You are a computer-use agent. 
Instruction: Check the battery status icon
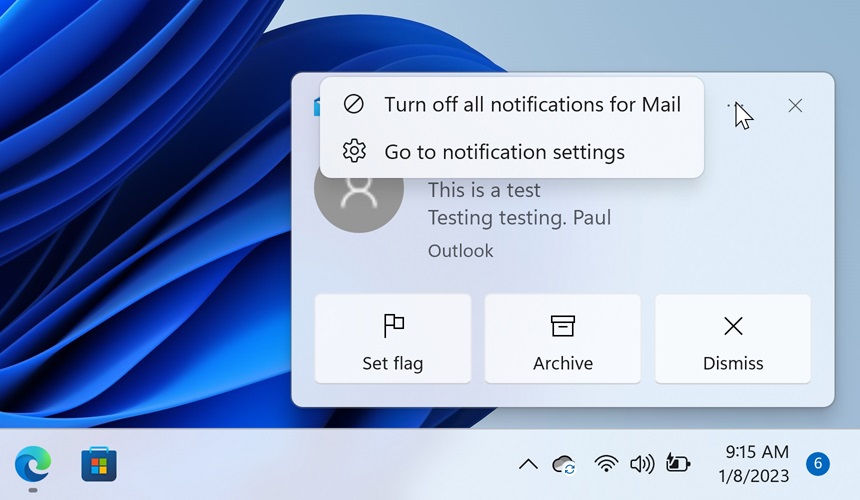pyautogui.click(x=678, y=464)
